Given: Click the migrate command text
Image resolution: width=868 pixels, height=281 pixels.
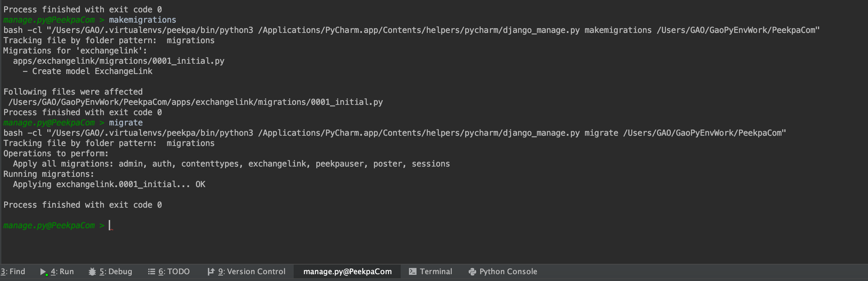Looking at the screenshot, I should click(x=126, y=123).
